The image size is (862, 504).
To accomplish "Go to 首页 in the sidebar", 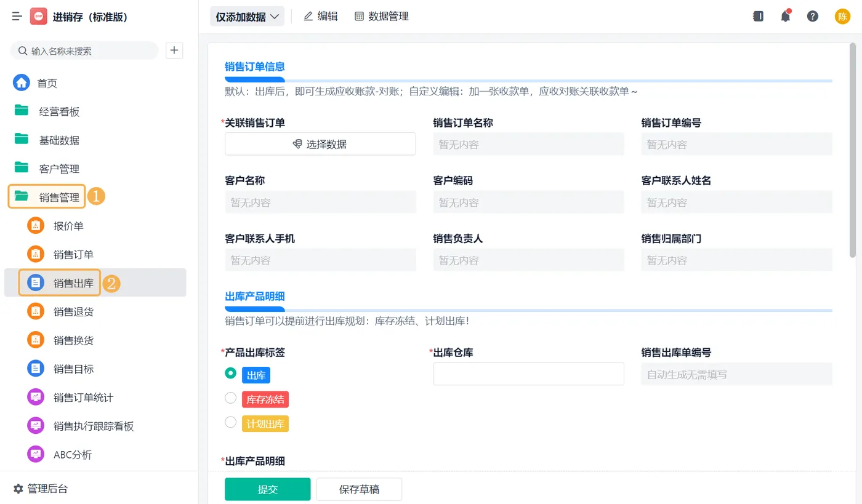I will tap(47, 83).
